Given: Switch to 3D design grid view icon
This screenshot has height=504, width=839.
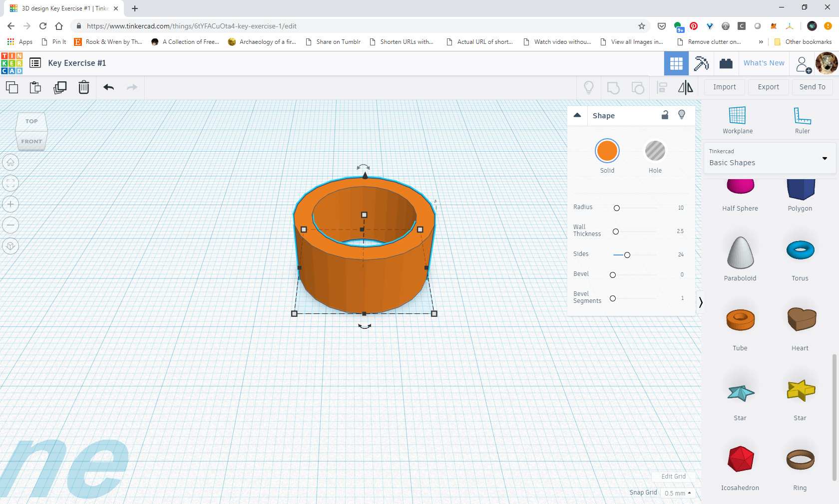Looking at the screenshot, I should point(676,63).
